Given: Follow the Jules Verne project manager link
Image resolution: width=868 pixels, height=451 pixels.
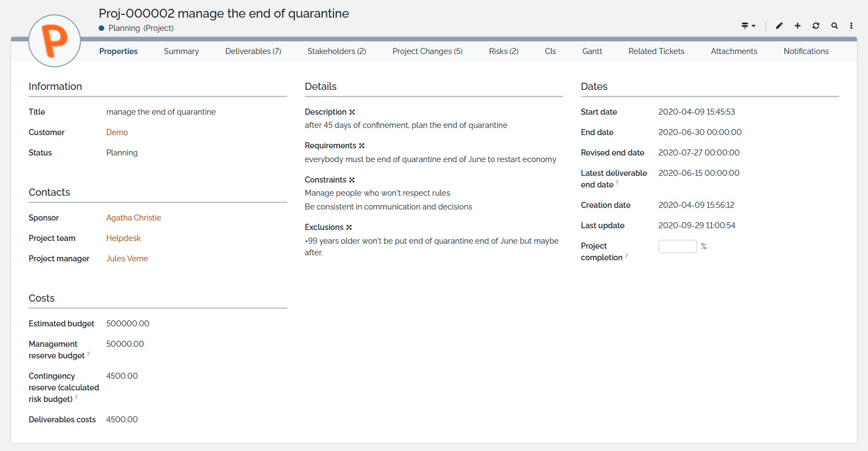Looking at the screenshot, I should tap(127, 259).
